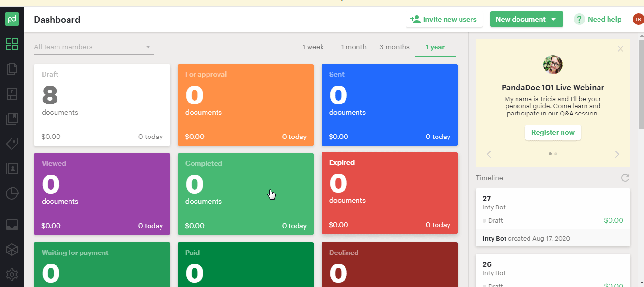Screen dimensions: 644x287
Task: Select the 1 week tab
Action: pyautogui.click(x=313, y=47)
